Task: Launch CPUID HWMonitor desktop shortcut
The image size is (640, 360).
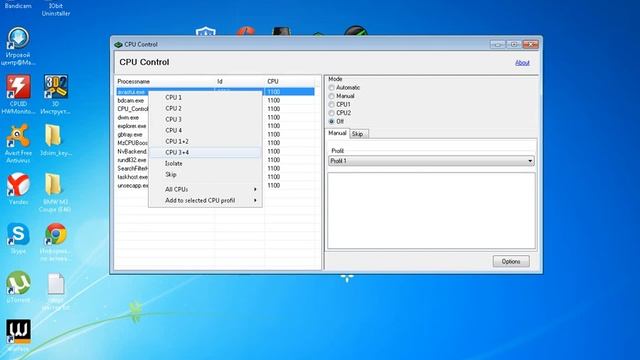Action: 18,95
